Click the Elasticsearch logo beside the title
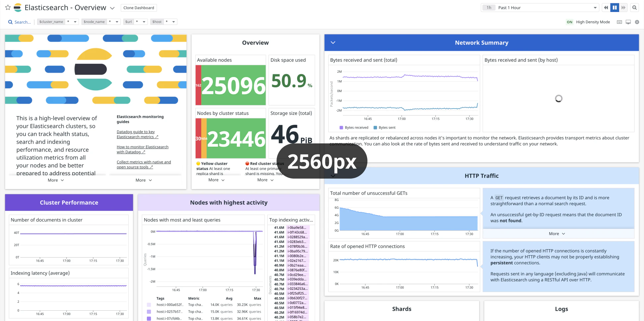The width and height of the screenshot is (644, 321). (18, 7)
